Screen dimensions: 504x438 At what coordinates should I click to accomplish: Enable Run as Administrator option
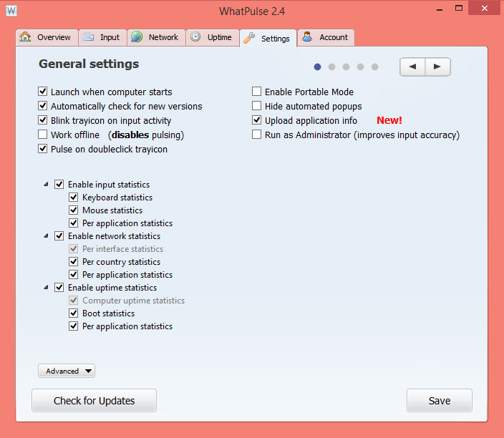click(256, 135)
